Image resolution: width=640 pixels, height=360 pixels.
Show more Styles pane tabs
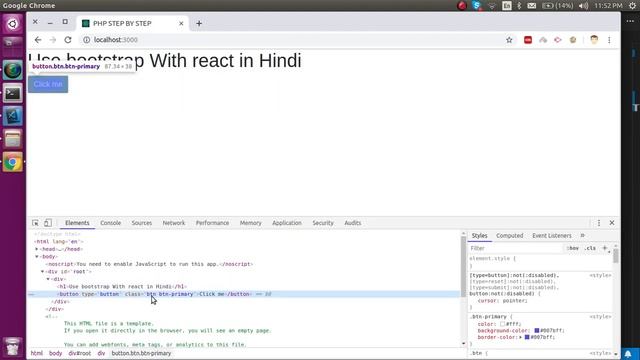pos(582,236)
